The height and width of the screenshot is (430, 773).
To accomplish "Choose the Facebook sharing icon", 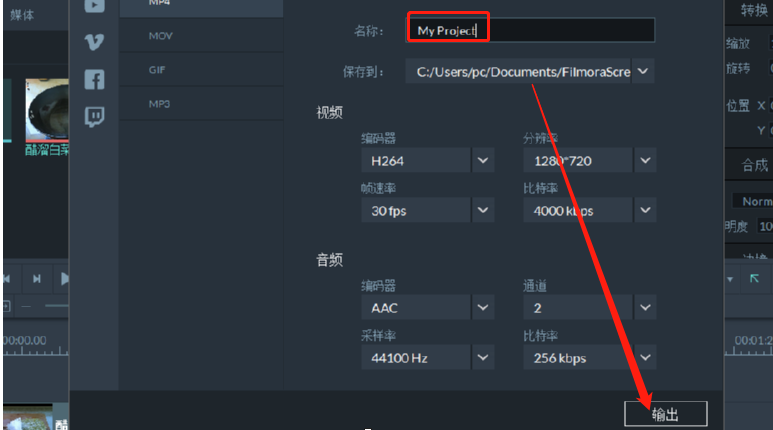I will pyautogui.click(x=94, y=79).
